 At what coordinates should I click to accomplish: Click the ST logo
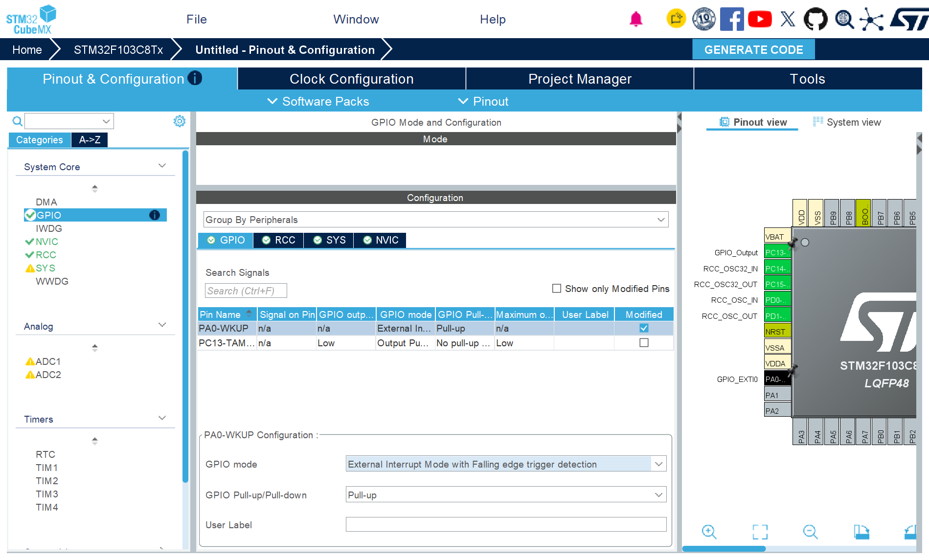(909, 19)
